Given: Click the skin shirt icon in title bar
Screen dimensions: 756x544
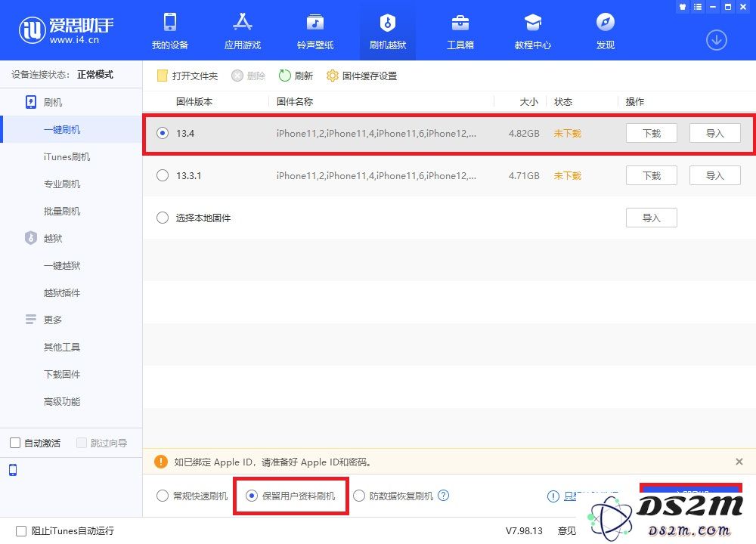Looking at the screenshot, I should pos(682,7).
